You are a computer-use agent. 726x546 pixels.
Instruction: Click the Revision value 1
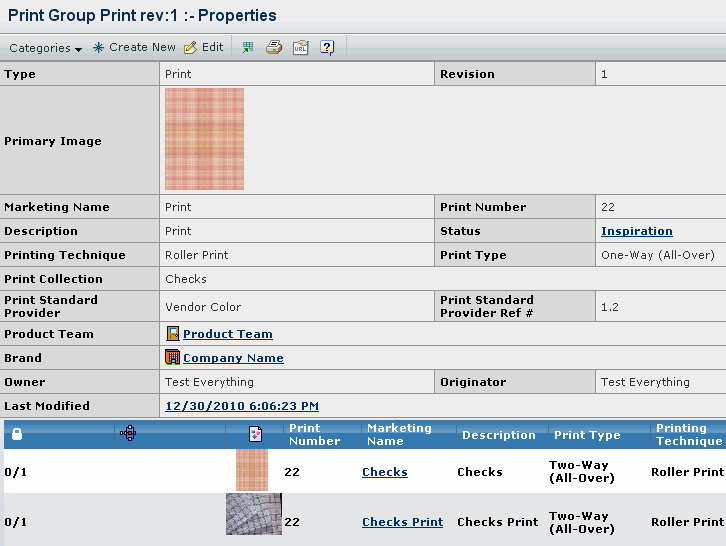tap(604, 74)
